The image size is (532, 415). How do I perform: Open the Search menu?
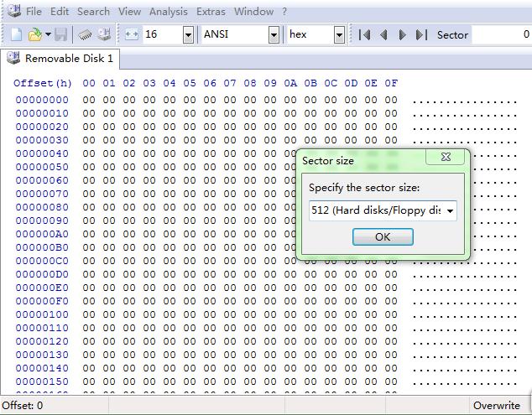(x=93, y=12)
